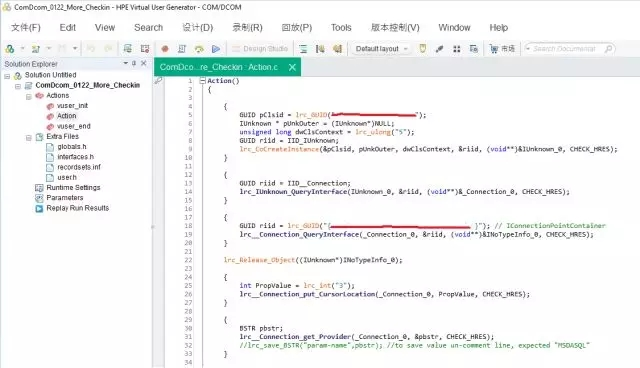Image resolution: width=640 pixels, height=368 pixels.
Task: Click the indent lines toolbar icon
Action: point(303,49)
